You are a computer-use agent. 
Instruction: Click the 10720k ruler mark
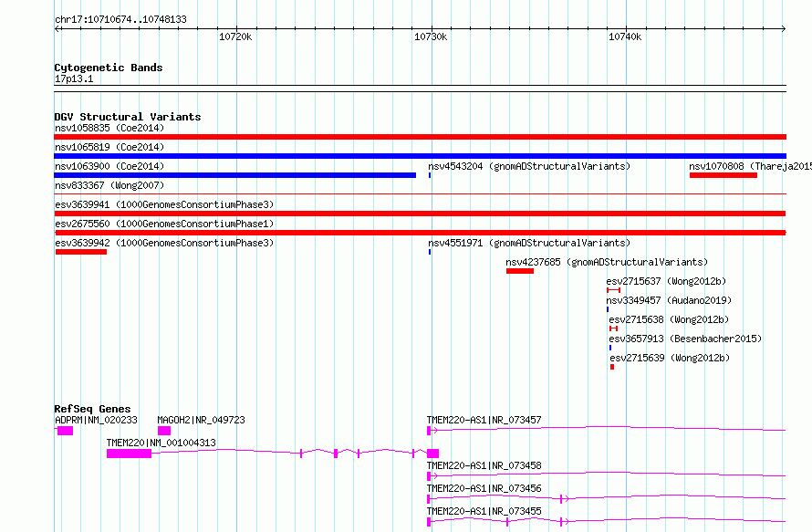click(x=235, y=37)
